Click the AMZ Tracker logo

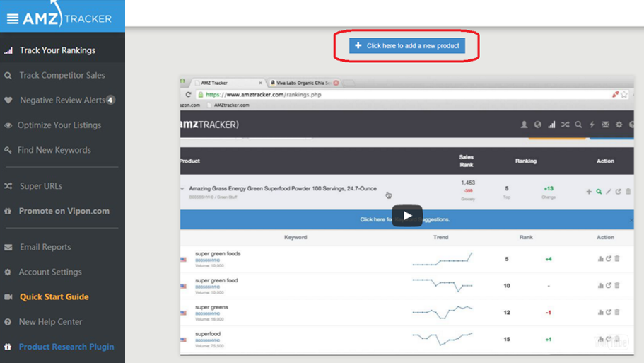[67, 15]
